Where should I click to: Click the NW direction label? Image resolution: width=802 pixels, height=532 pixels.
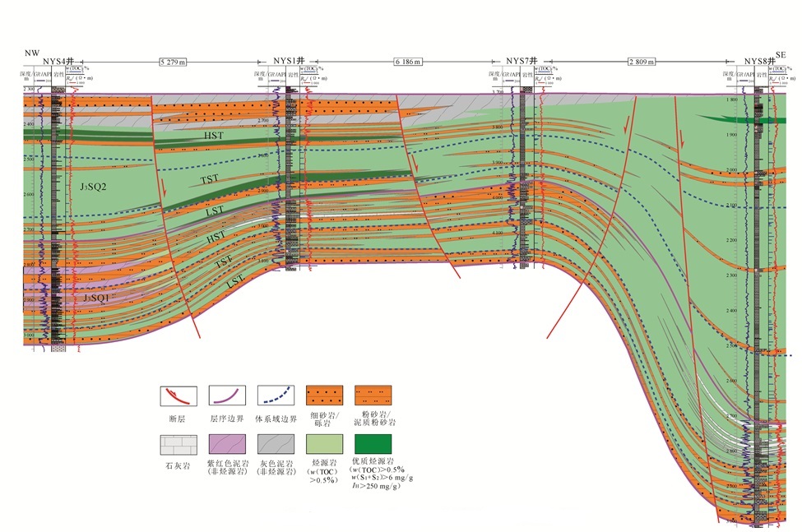(x=32, y=53)
